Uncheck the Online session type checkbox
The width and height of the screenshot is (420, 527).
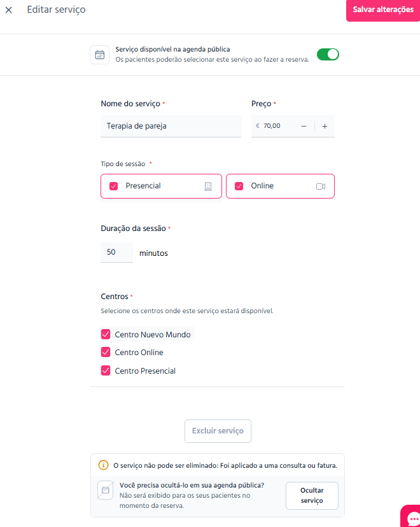click(239, 186)
